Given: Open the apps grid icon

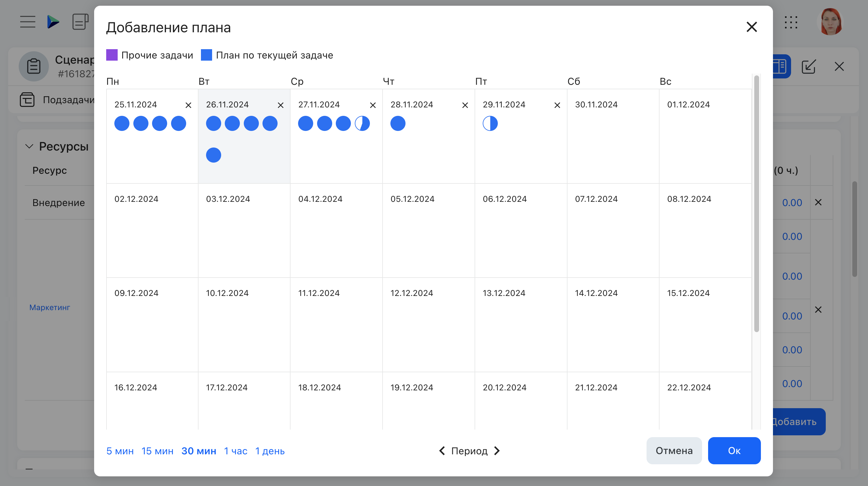Looking at the screenshot, I should click(x=791, y=23).
